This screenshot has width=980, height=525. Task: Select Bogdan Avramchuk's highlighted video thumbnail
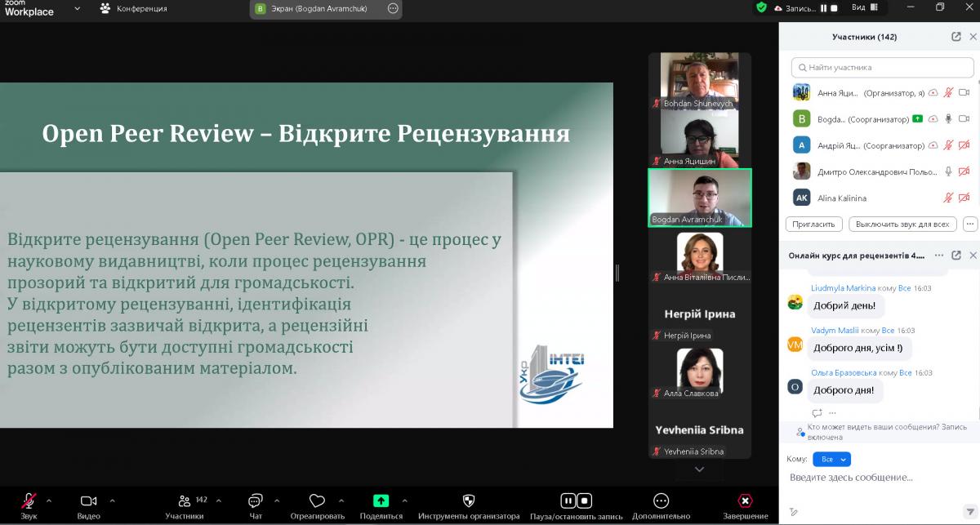699,198
